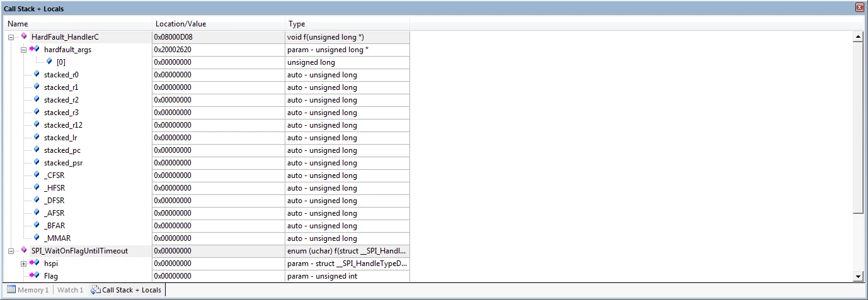Image resolution: width=868 pixels, height=300 pixels.
Task: Click the _AFSR variable icon
Action: pos(37,213)
